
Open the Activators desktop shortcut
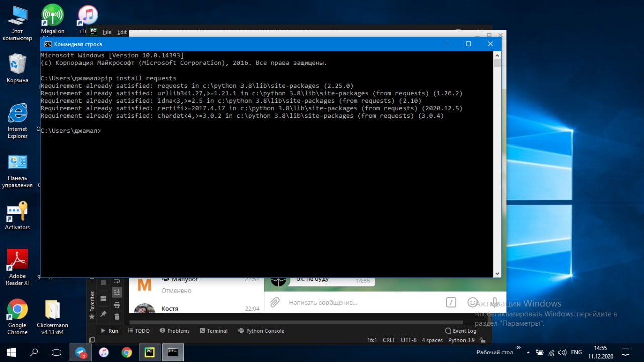(x=17, y=215)
